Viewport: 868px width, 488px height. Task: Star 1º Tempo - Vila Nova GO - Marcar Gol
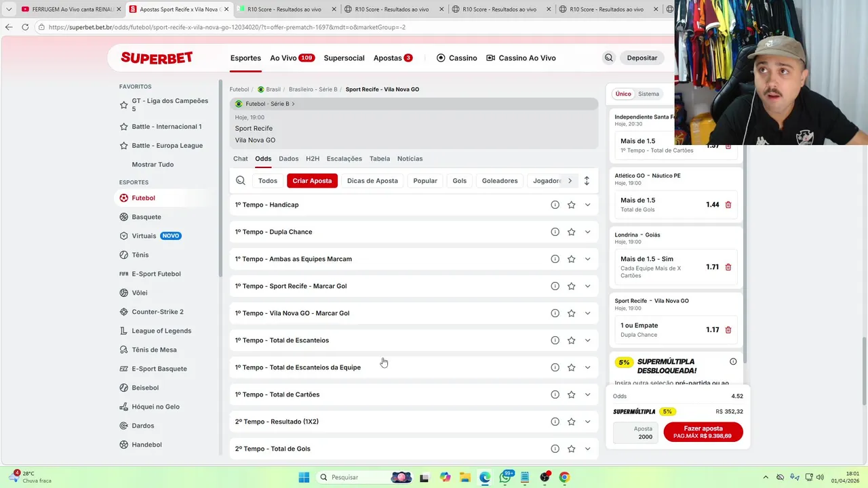pyautogui.click(x=572, y=313)
